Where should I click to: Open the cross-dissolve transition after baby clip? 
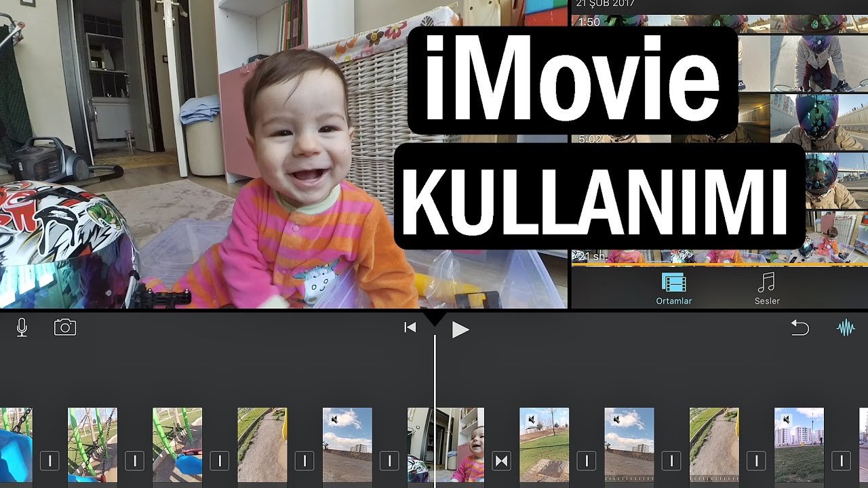(502, 461)
